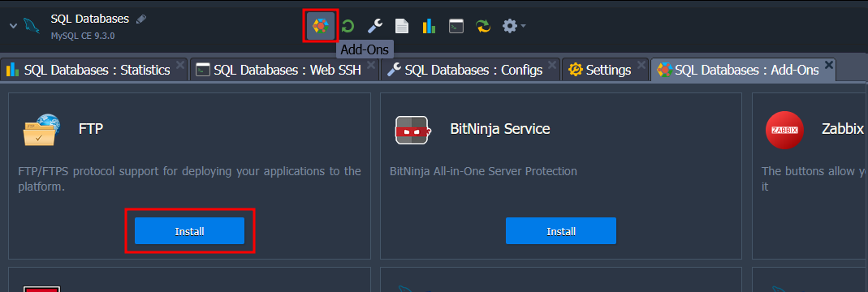Edit SQL Databases name with pencil icon

tap(141, 19)
